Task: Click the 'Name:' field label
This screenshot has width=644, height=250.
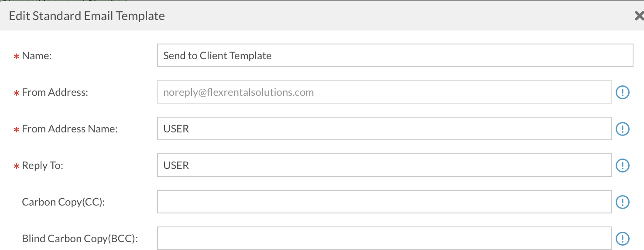Action: pyautogui.click(x=37, y=56)
